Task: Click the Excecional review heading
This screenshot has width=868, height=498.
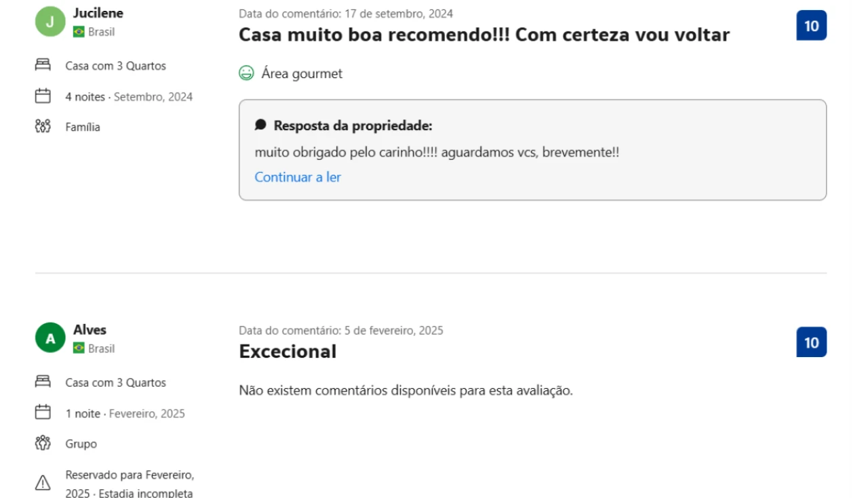Action: click(288, 351)
